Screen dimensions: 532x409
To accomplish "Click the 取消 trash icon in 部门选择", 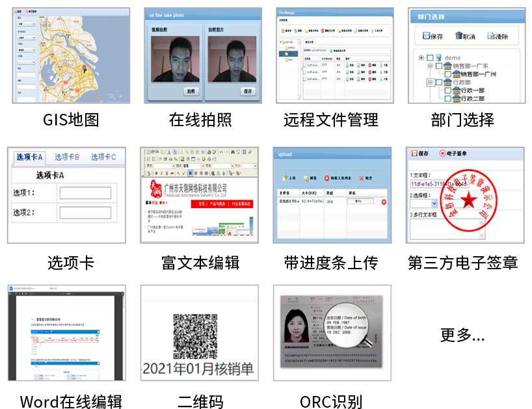I will click(459, 35).
